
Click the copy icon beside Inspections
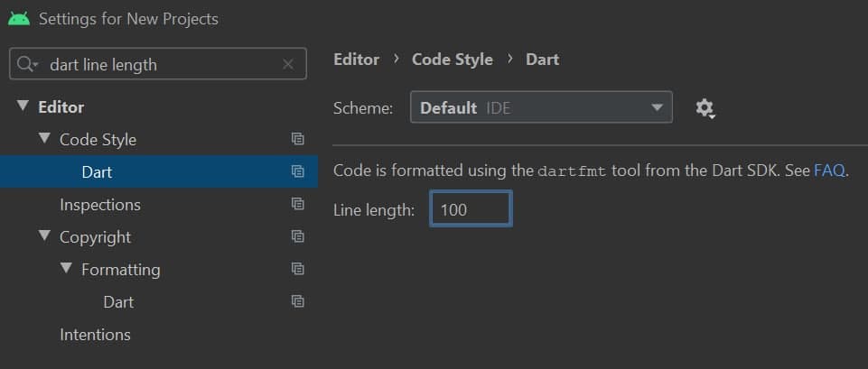[x=297, y=205]
